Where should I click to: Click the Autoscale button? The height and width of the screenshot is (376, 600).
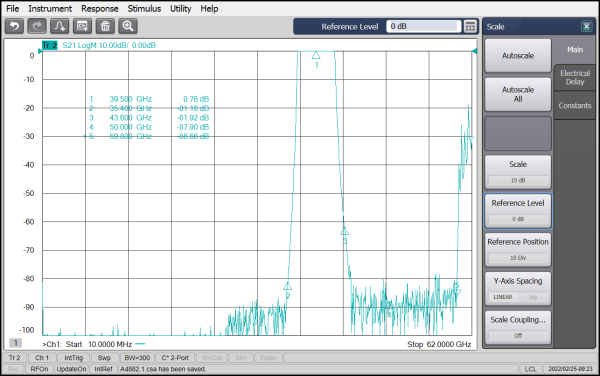[x=518, y=56]
